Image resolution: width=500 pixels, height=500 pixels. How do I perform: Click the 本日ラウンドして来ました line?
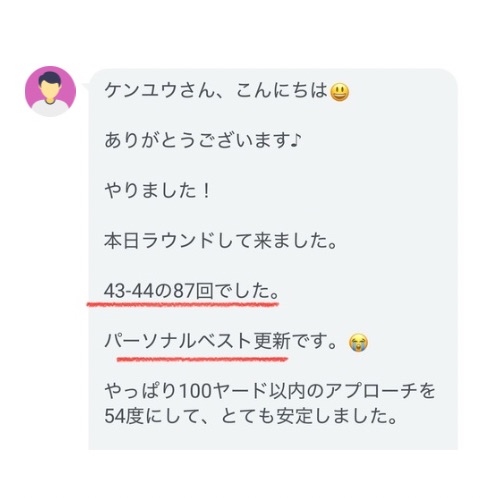[x=221, y=241]
